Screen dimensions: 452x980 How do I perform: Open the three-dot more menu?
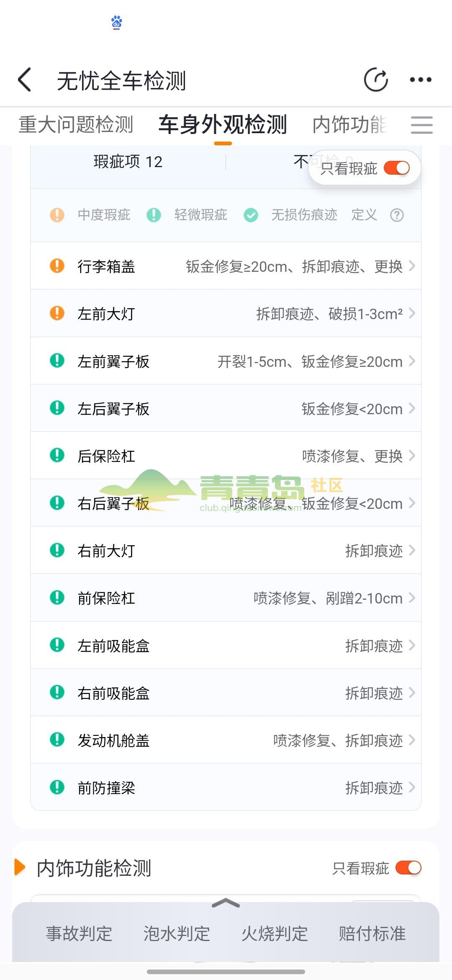coord(420,80)
